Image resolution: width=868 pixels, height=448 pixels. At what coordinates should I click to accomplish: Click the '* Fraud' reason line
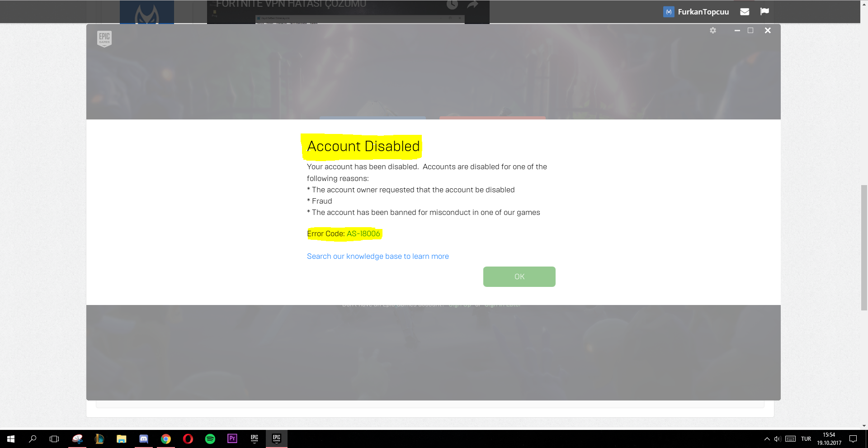pos(320,201)
